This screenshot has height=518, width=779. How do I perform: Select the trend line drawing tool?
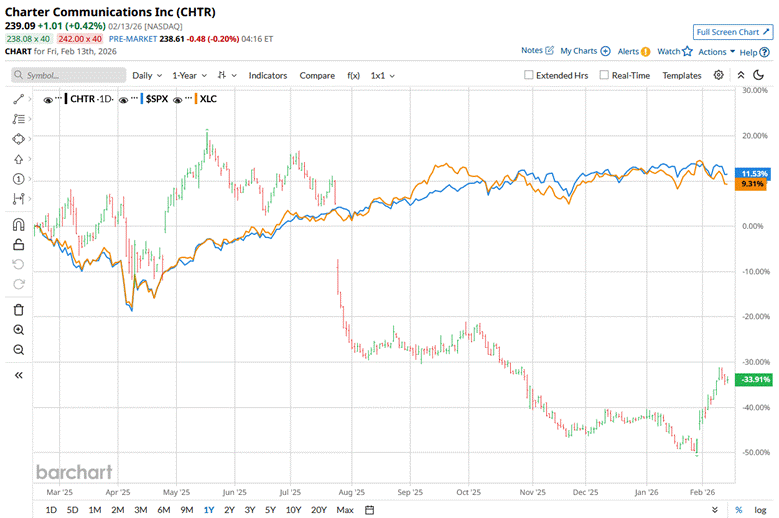coord(18,100)
